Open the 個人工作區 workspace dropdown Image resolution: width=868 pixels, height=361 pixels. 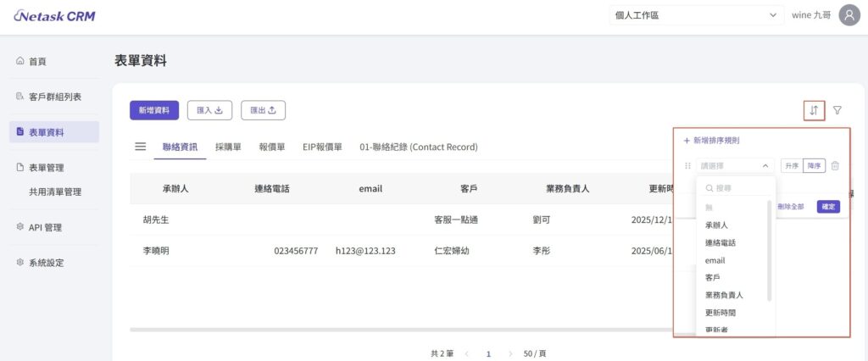click(x=695, y=15)
